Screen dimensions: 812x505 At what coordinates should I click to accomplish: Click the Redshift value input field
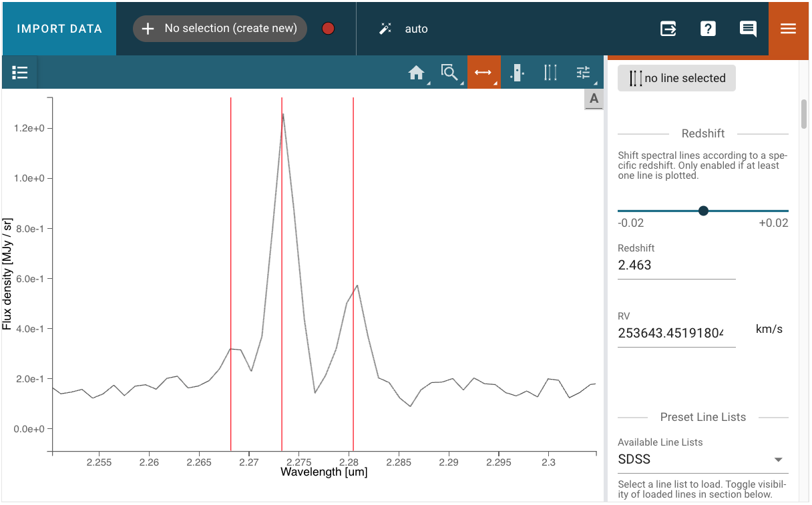click(676, 265)
